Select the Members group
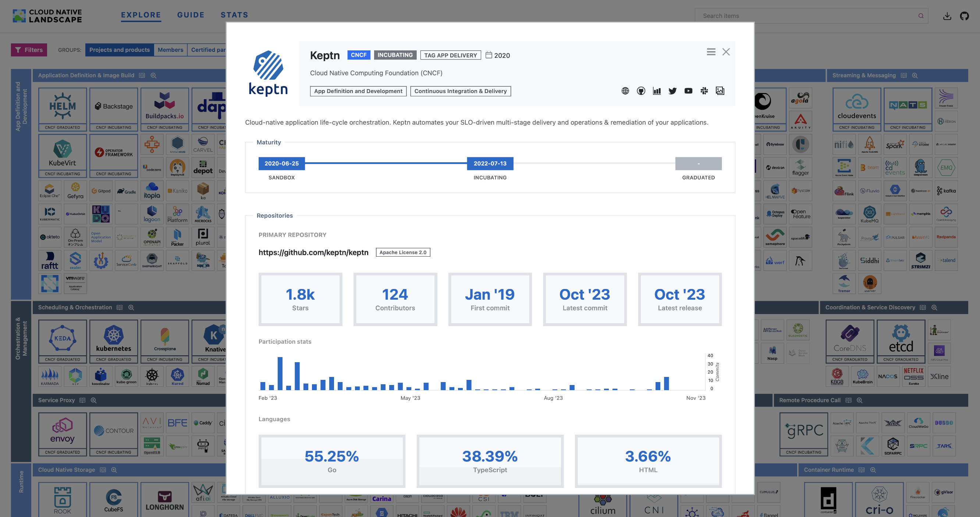The width and height of the screenshot is (980, 517). coord(170,50)
